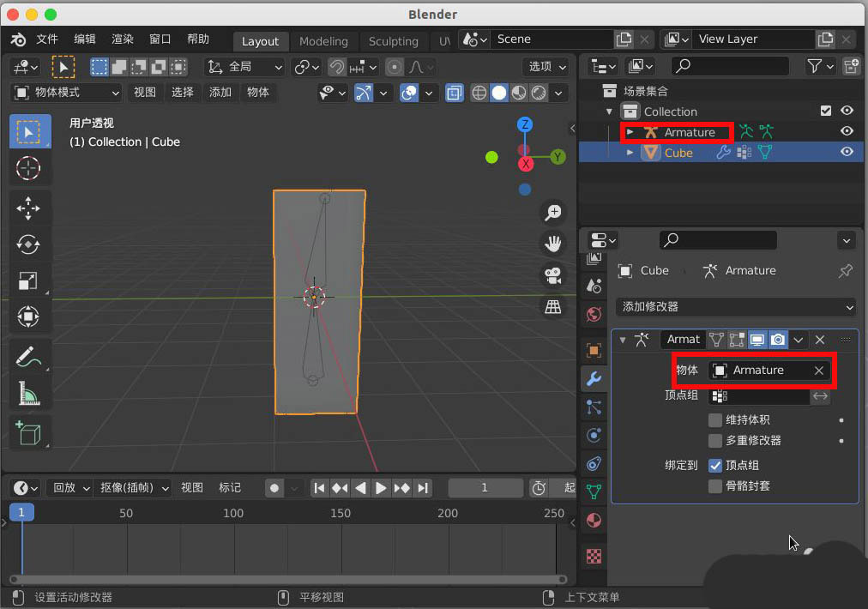Click the Blender logo menu icon

coord(18,39)
